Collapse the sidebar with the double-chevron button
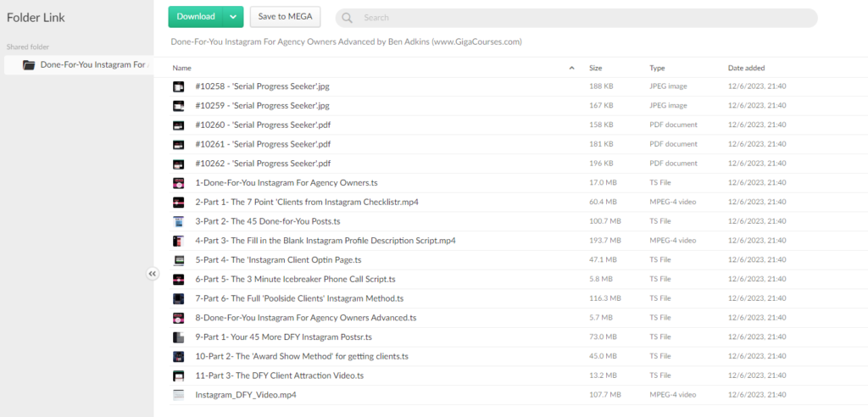The image size is (868, 417). click(x=153, y=274)
